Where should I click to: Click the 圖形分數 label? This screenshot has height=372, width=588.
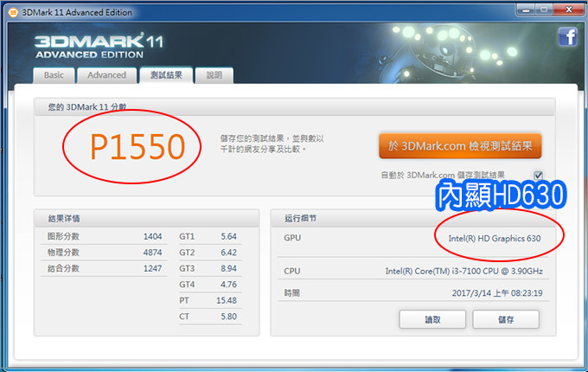pyautogui.click(x=63, y=237)
